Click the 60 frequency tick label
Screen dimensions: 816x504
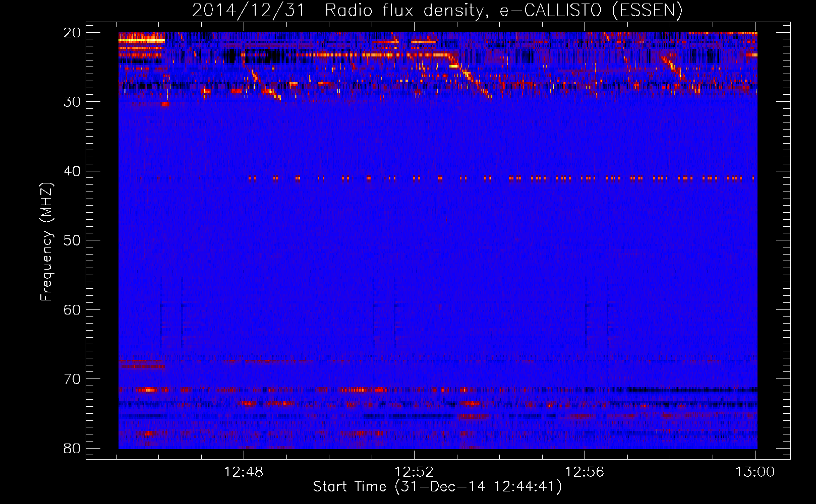(x=73, y=310)
